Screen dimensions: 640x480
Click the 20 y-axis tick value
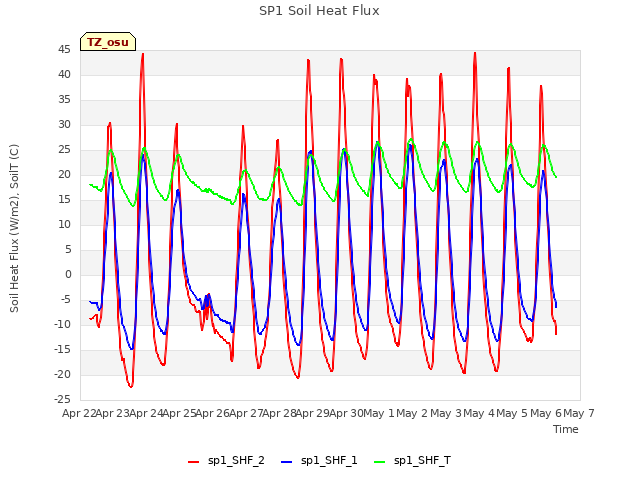click(x=64, y=175)
